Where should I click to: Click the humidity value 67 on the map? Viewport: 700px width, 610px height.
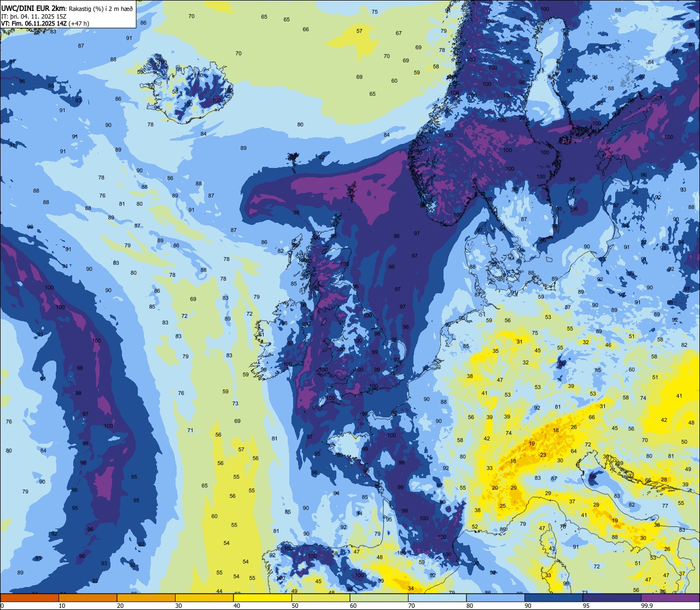399,33
